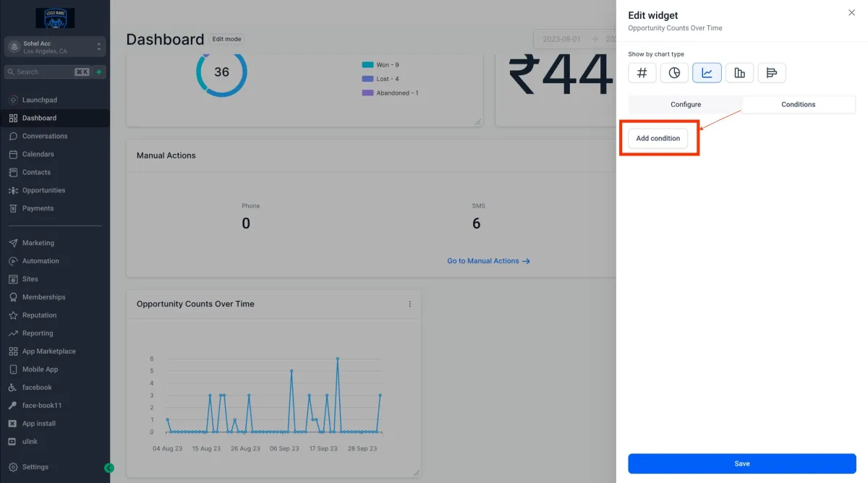This screenshot has height=483, width=868.
Task: Select the pie chart type icon
Action: click(x=674, y=73)
